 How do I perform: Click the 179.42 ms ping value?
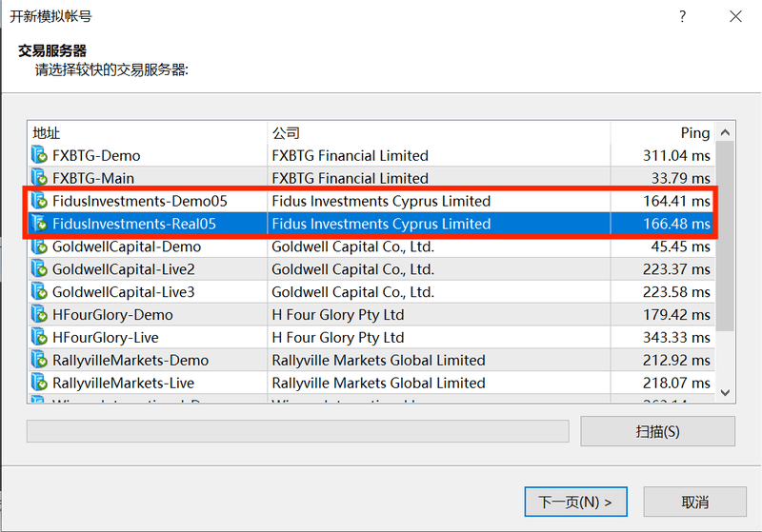click(x=676, y=315)
